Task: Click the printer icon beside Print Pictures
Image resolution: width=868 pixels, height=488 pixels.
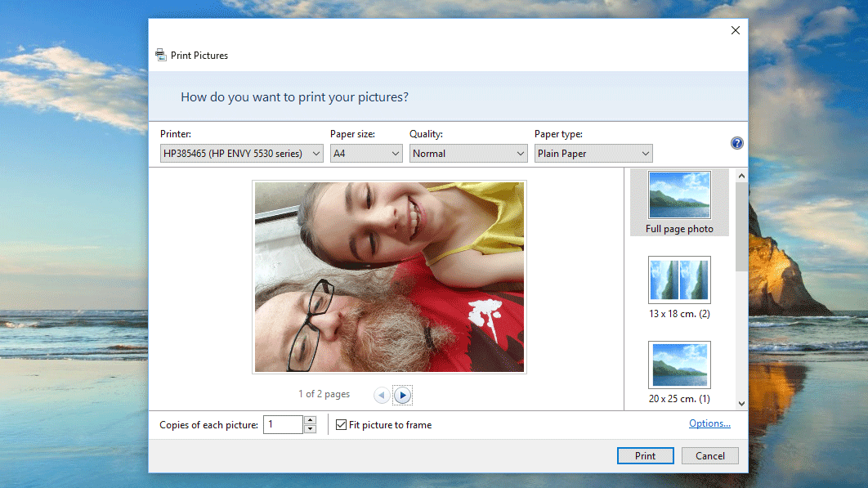Action: [x=161, y=55]
